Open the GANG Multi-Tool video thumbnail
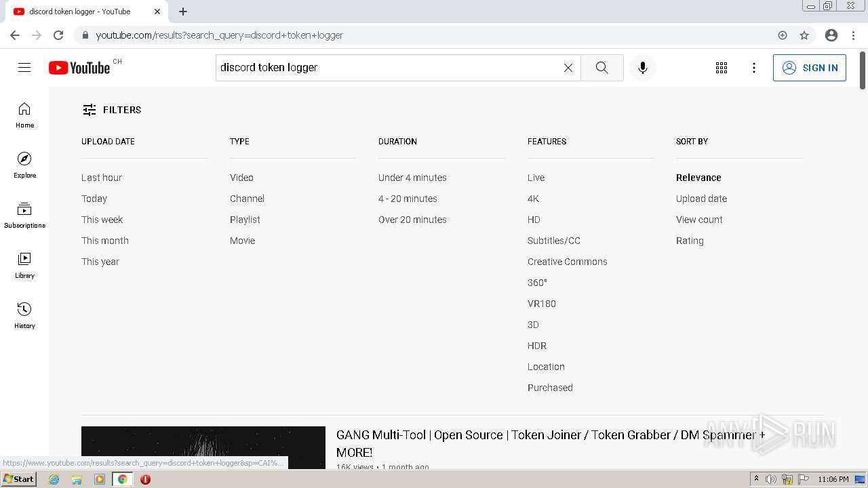This screenshot has height=488, width=868. [203, 447]
